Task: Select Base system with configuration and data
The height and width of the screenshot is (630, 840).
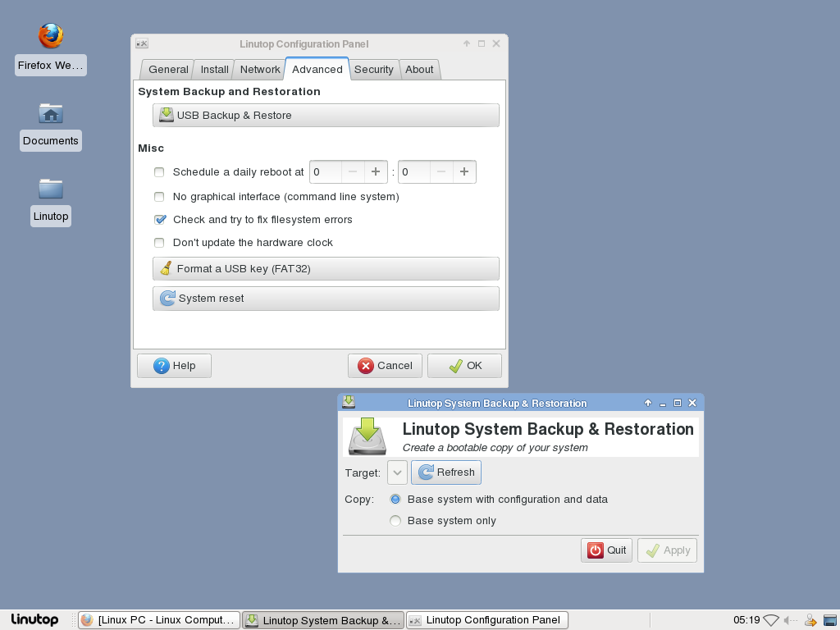Action: point(395,500)
